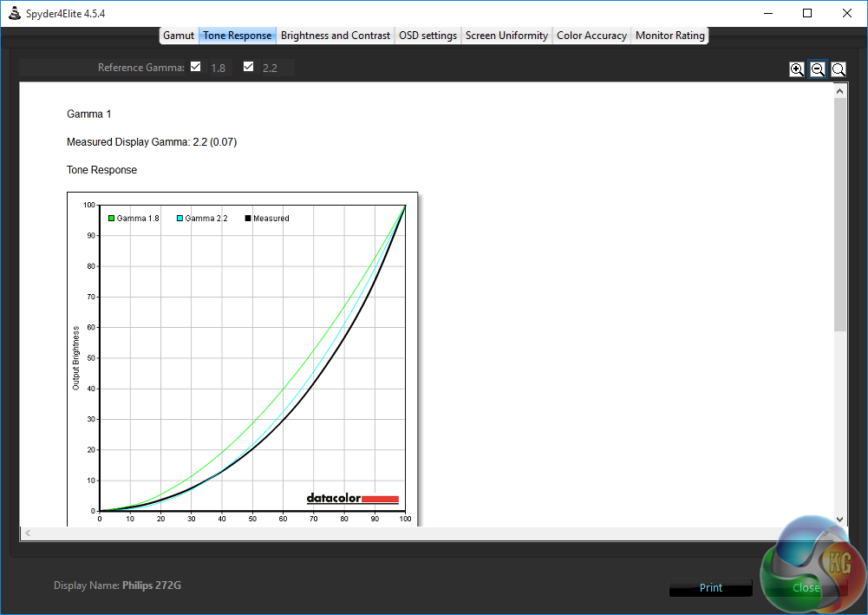The height and width of the screenshot is (615, 868).
Task: Select the Tone Response tab
Action: pyautogui.click(x=237, y=36)
